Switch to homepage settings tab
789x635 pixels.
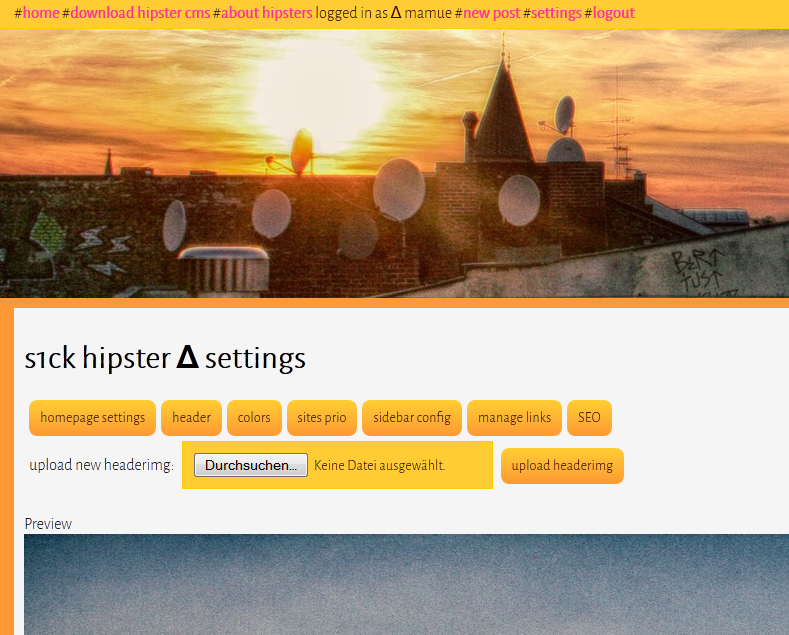coord(93,418)
